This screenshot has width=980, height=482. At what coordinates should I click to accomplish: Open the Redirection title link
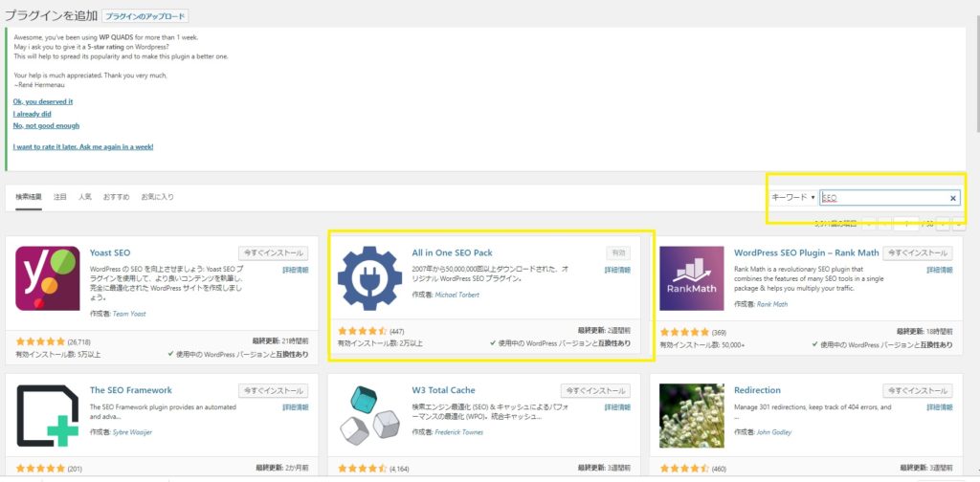(758, 390)
